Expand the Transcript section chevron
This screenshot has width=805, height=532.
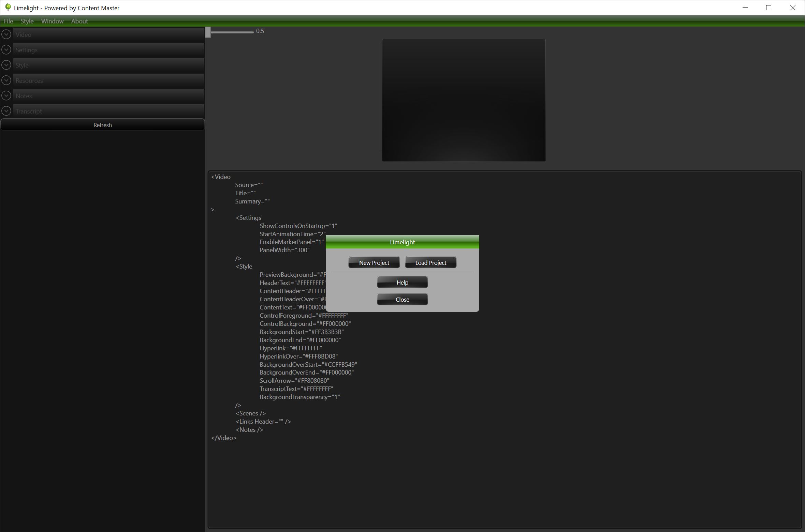[x=6, y=111]
